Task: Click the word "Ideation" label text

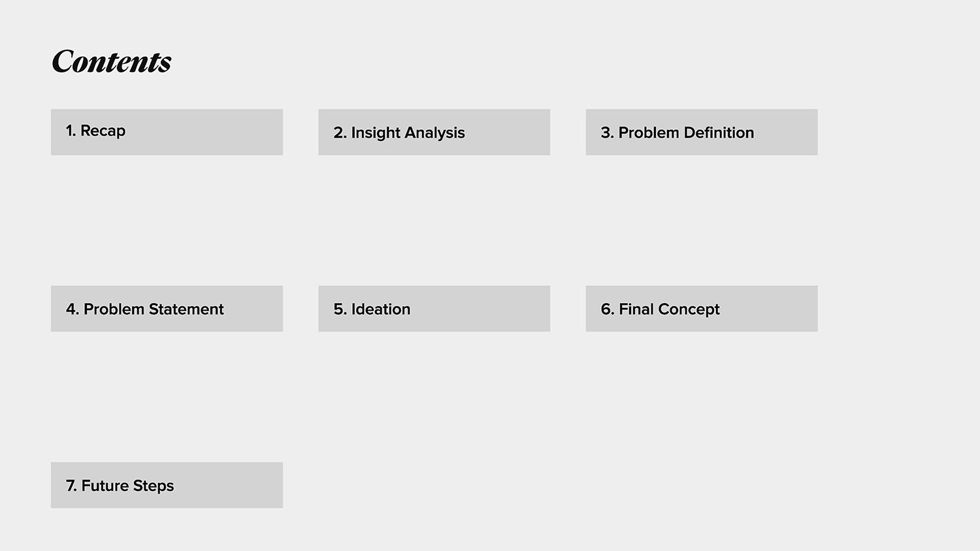Action: point(381,309)
